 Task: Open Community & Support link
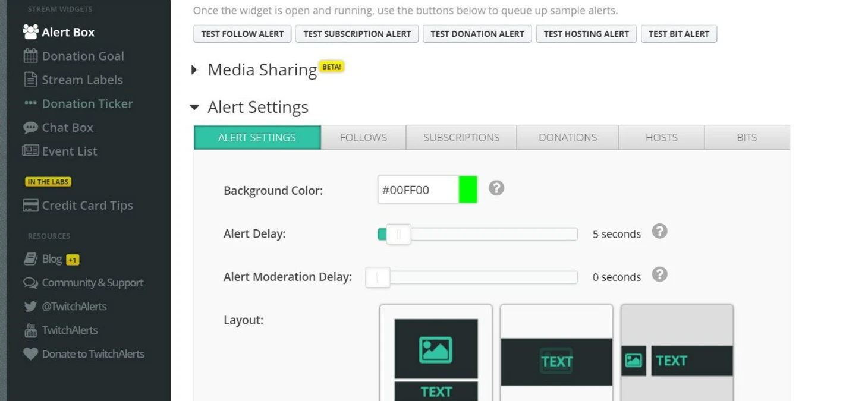coord(92,283)
